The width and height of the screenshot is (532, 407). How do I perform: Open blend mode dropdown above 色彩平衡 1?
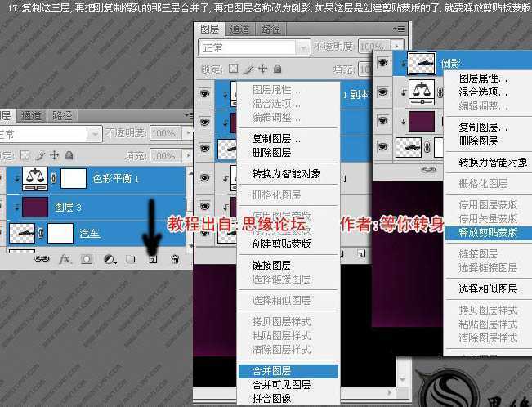tap(50, 134)
